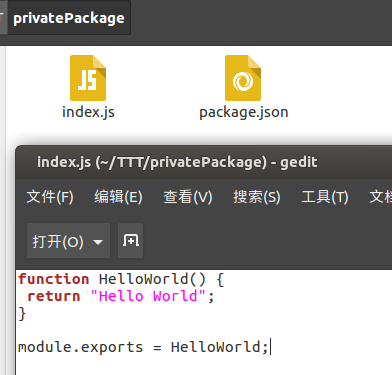Click the privatePackage path bar button

tap(69, 18)
